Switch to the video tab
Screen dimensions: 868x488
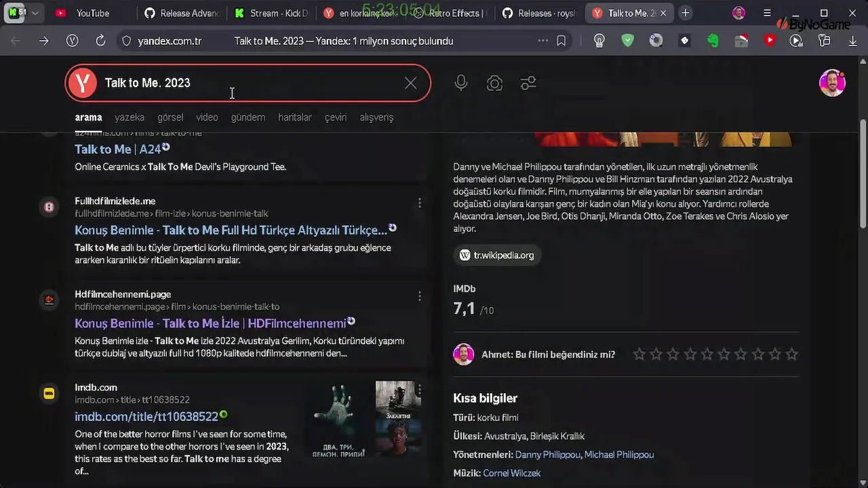click(207, 117)
